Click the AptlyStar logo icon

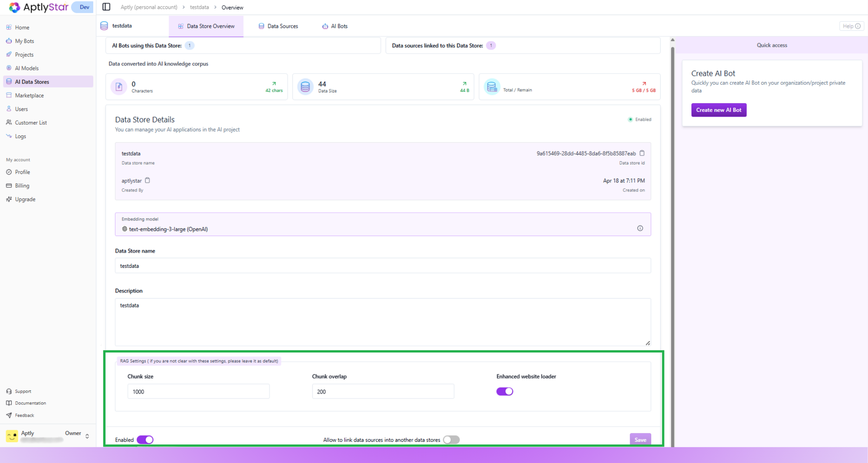tap(14, 7)
